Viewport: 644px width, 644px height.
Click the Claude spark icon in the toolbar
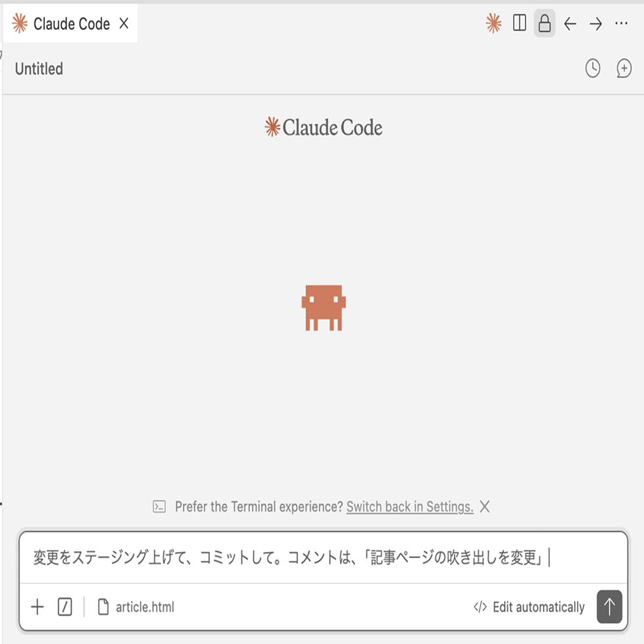coord(493,23)
